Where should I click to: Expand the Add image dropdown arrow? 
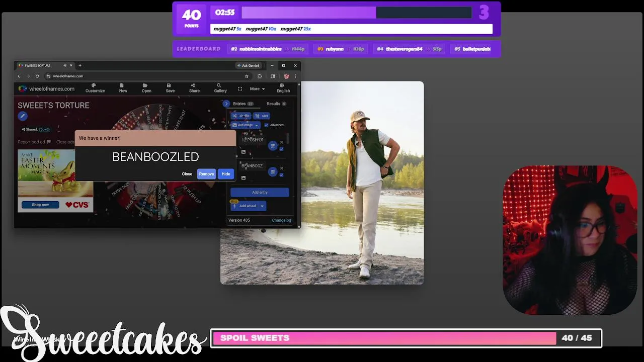pyautogui.click(x=257, y=125)
